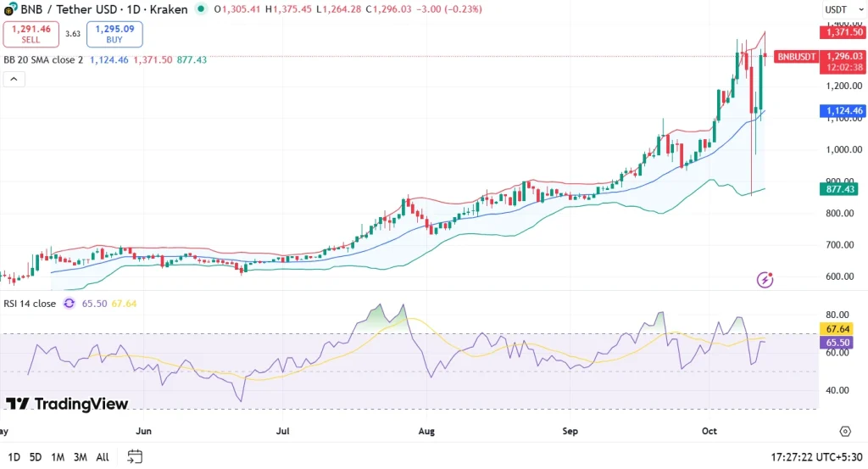Switch to the 1M time range
868x469 pixels.
click(58, 457)
